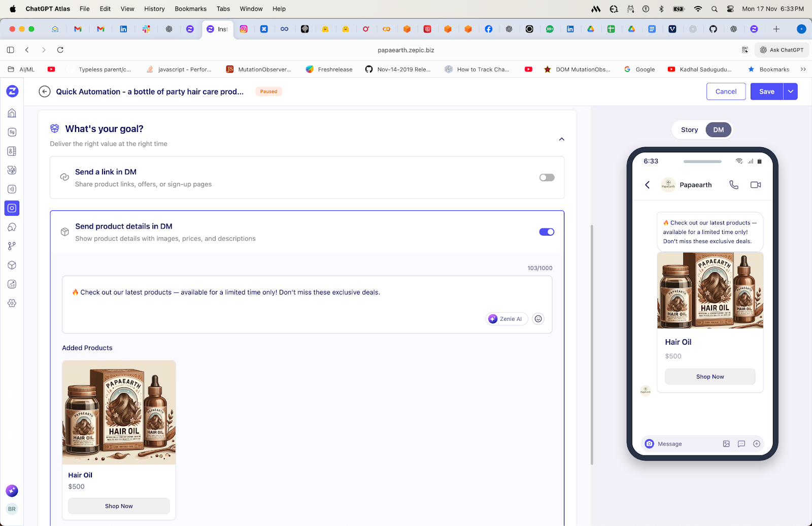
Task: Open the Freshrelease bookmark
Action: click(x=329, y=70)
